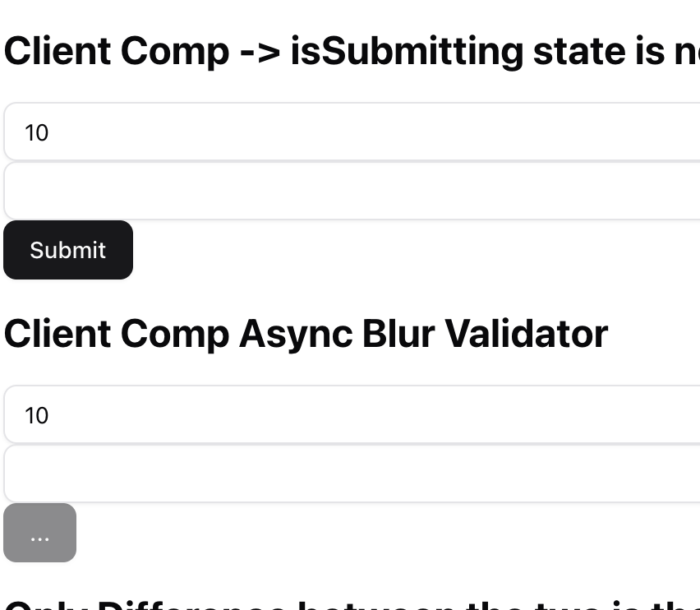Click the '10' value under Async Blur Validator
Viewport: 700px width, 610px height.
tap(37, 416)
